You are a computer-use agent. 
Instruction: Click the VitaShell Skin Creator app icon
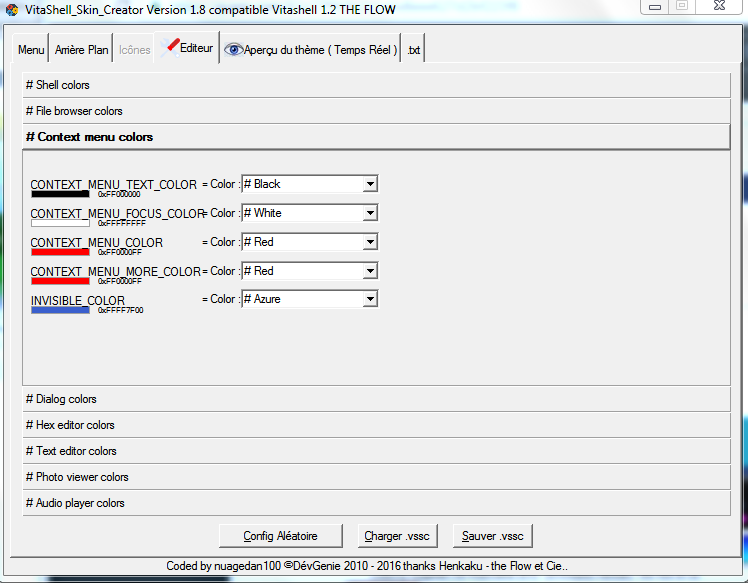pos(11,10)
